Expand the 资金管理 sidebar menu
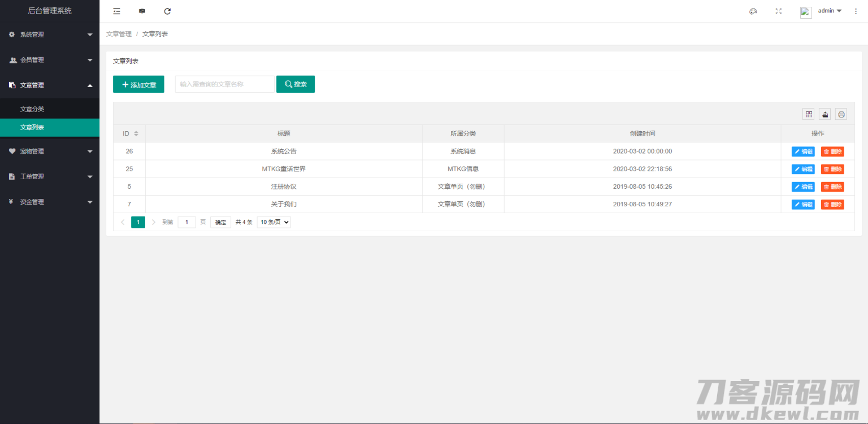This screenshot has width=868, height=424. click(50, 202)
